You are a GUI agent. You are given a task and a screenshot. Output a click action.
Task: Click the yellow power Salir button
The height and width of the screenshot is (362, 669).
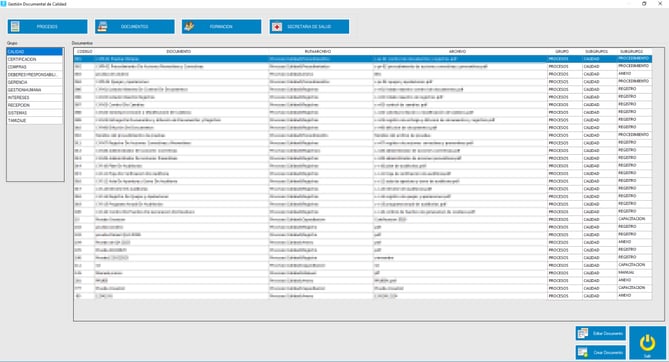(x=647, y=343)
